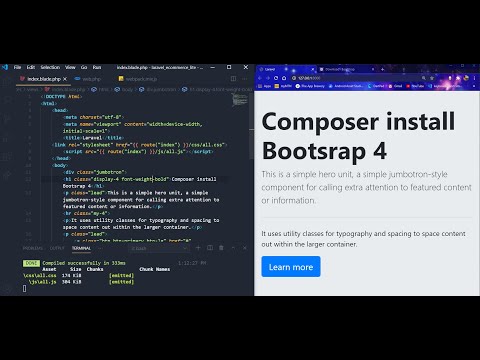Close the Laravel tab in Chrome
Viewport: 480px width, 360px height.
point(313,69)
